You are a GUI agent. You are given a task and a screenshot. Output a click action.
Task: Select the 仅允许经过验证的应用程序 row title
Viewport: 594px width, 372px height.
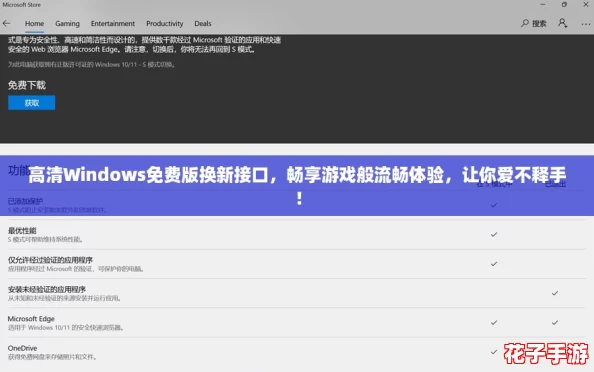click(x=50, y=260)
